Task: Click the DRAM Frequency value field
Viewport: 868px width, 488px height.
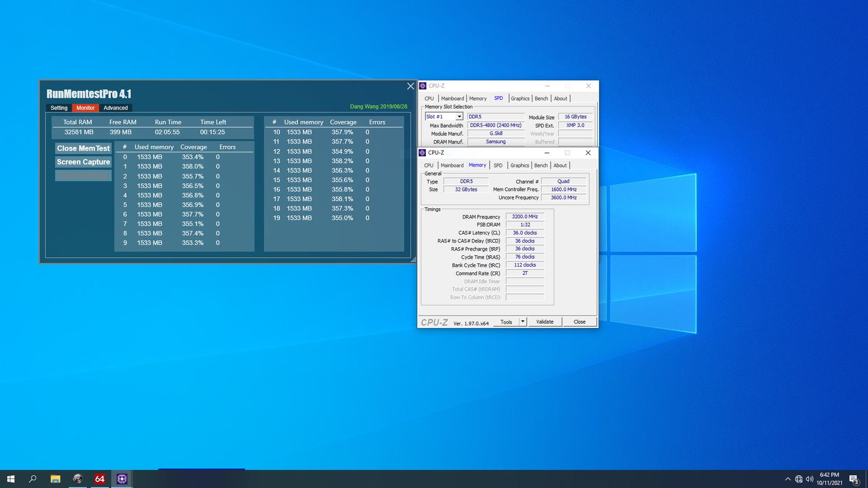Action: 524,216
